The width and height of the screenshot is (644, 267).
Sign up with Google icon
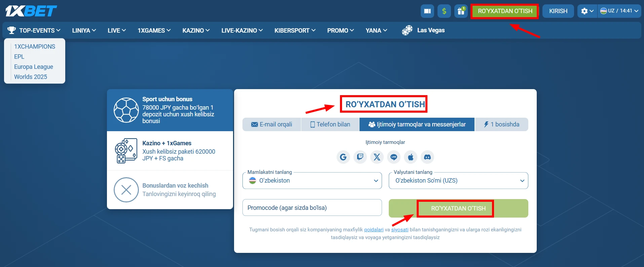(343, 157)
